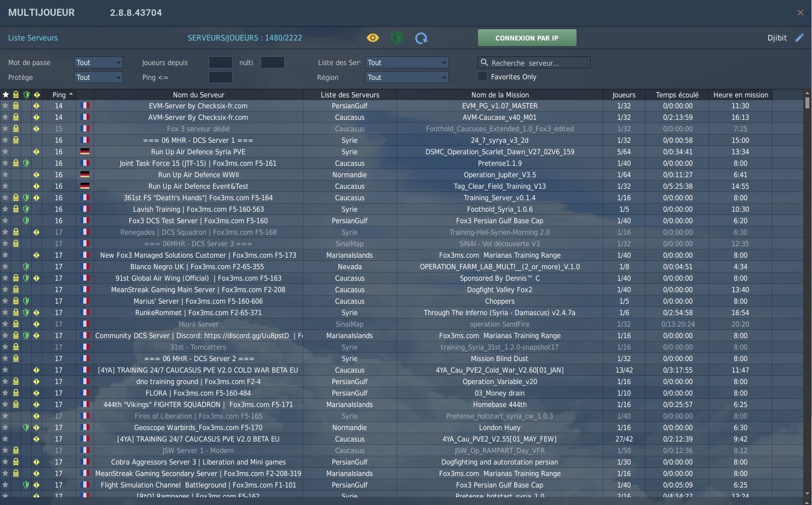This screenshot has height=505, width=812.
Task: Open the Protège dropdown
Action: [99, 77]
